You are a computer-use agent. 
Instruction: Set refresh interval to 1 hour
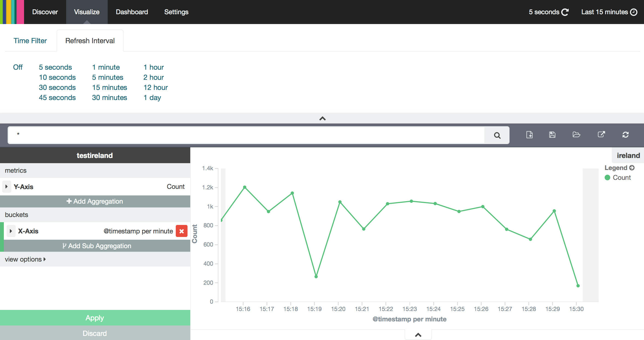154,67
